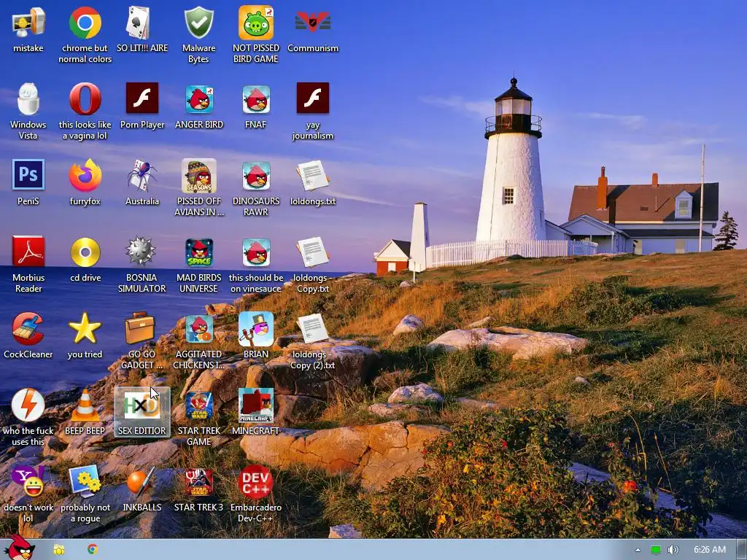Open the 'STAR TREK 3' icon
The height and width of the screenshot is (560, 747).
(198, 483)
